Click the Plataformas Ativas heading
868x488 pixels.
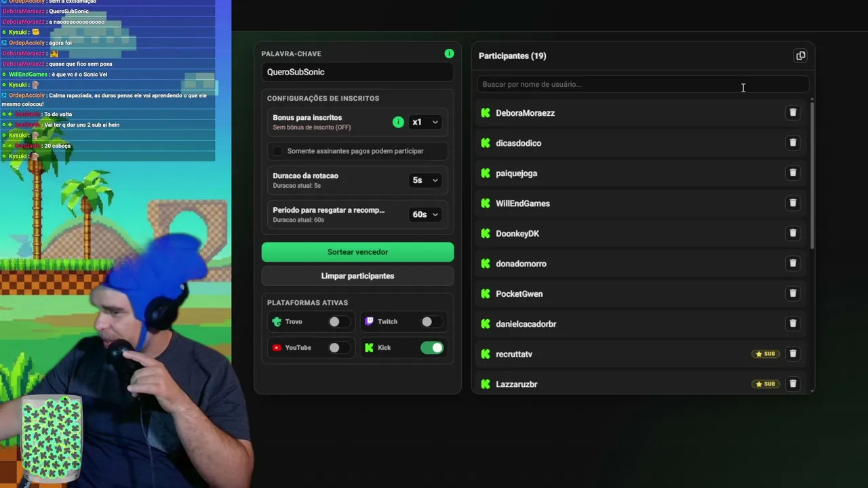[307, 303]
